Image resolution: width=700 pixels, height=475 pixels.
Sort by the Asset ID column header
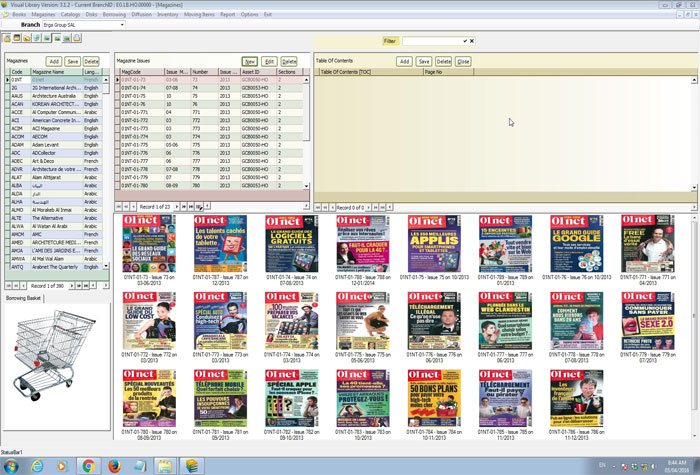pyautogui.click(x=258, y=72)
